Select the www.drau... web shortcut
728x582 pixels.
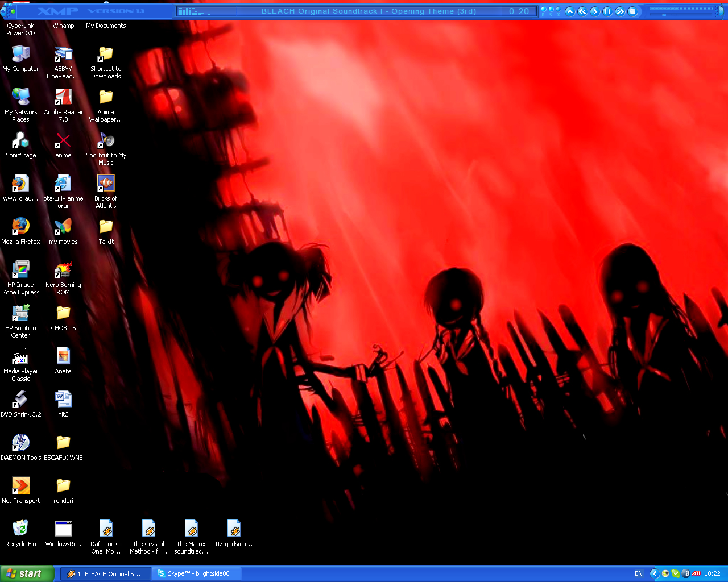[20, 188]
